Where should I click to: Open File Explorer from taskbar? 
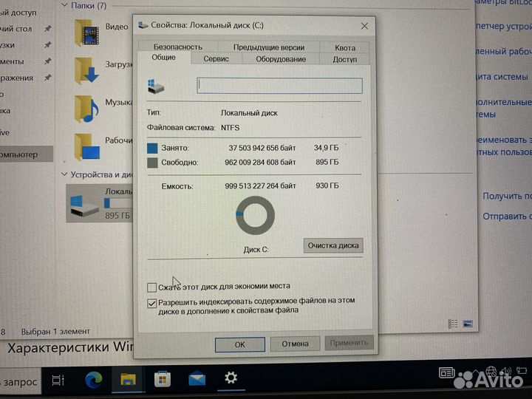(128, 379)
